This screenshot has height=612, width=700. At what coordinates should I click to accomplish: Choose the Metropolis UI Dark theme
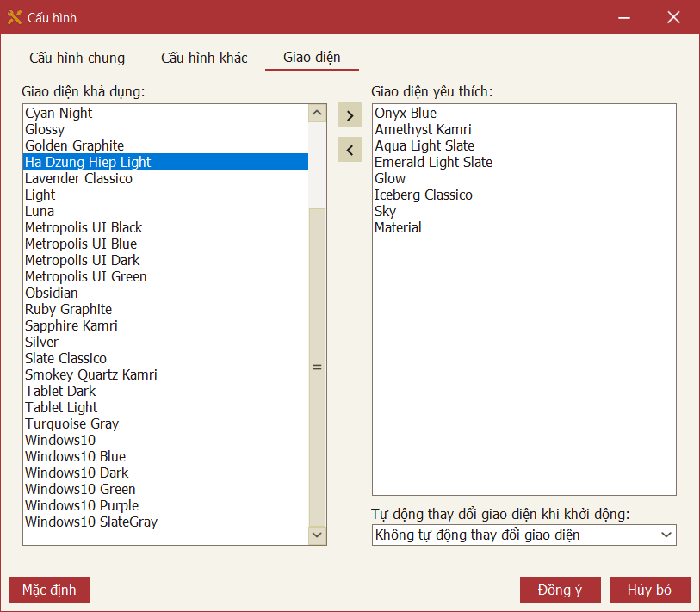click(82, 260)
